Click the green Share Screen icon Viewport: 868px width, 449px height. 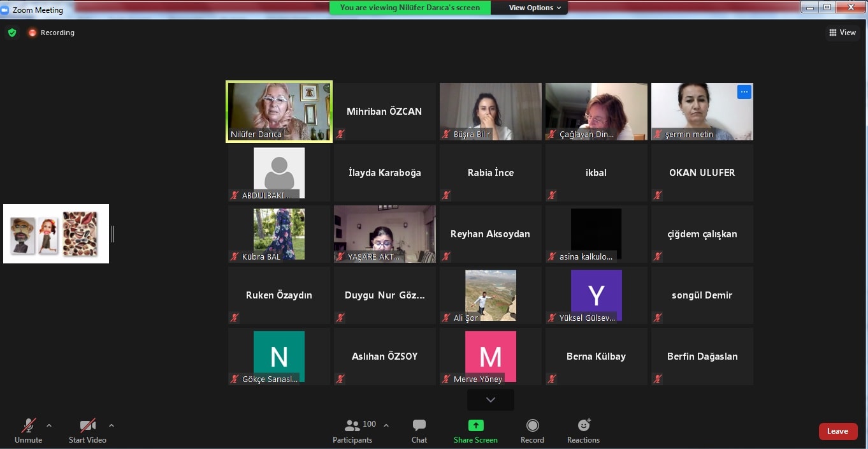[475, 426]
